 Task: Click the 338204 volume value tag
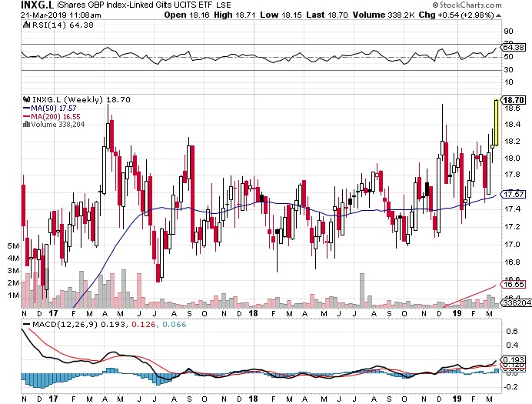coord(517,302)
